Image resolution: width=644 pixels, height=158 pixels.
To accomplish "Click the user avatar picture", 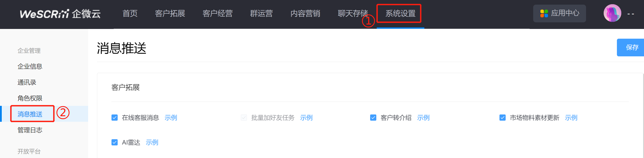I will (612, 13).
